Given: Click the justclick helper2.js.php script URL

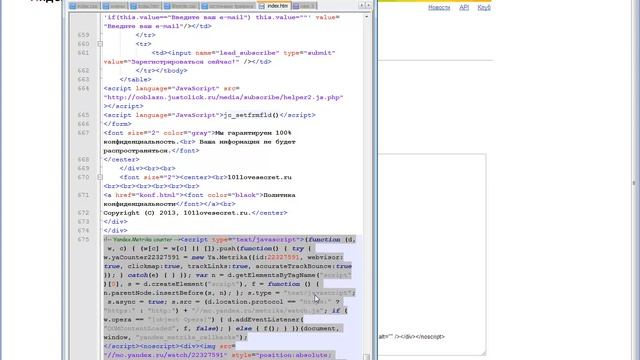Looking at the screenshot, I should [223, 98].
